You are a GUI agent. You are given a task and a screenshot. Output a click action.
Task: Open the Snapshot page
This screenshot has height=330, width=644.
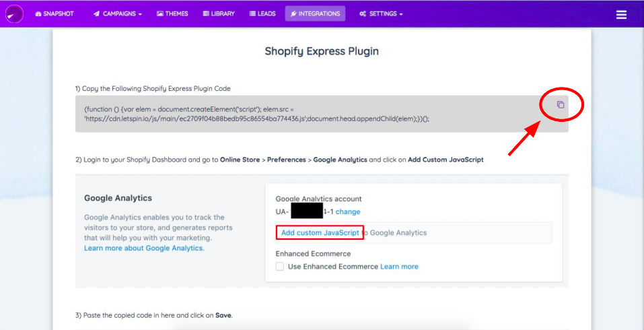tap(55, 13)
